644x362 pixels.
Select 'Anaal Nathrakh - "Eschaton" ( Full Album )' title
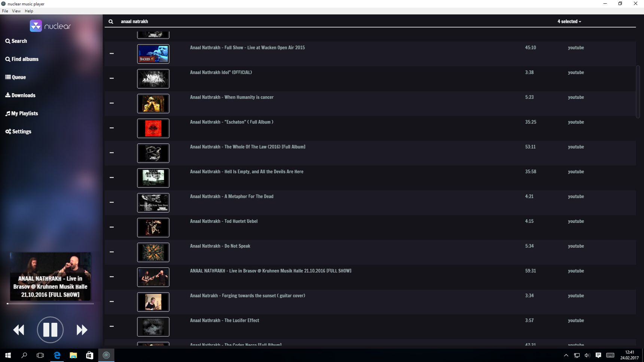231,122
